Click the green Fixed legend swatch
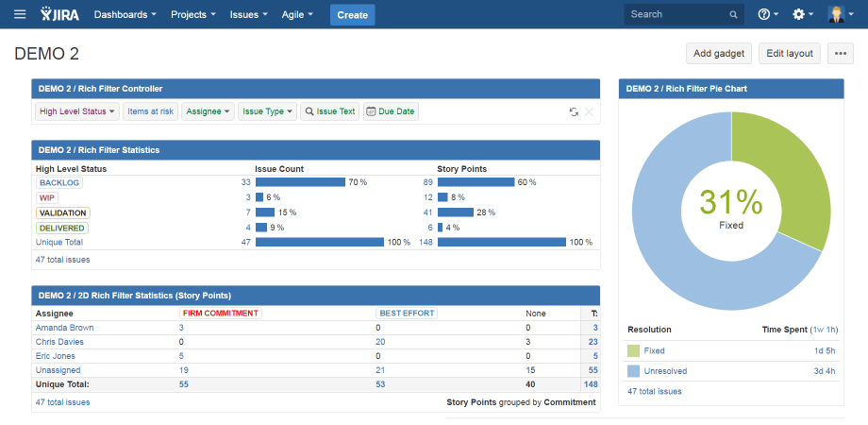868x425 pixels. click(x=634, y=350)
